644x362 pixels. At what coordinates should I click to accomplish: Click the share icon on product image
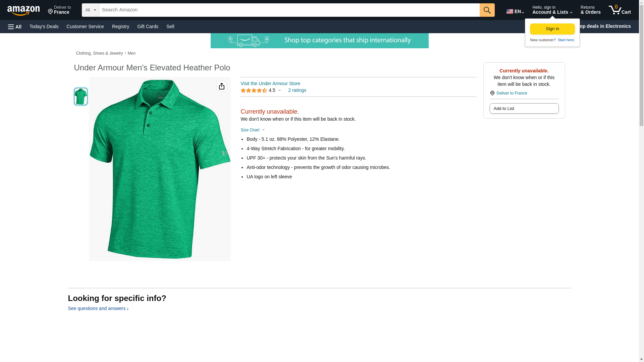pos(222,86)
